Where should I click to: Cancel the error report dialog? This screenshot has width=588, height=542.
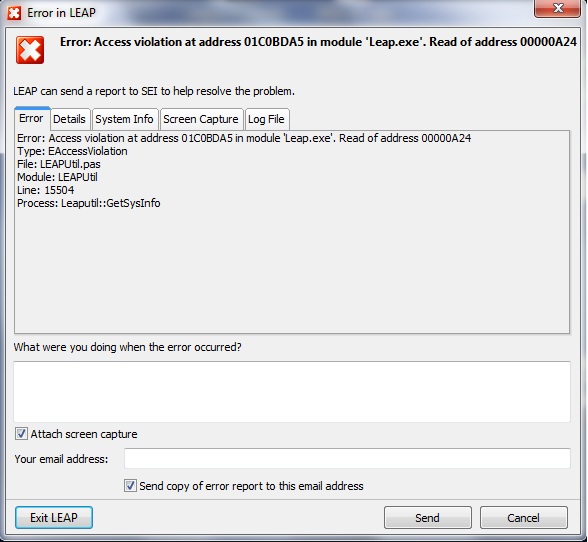coord(524,518)
